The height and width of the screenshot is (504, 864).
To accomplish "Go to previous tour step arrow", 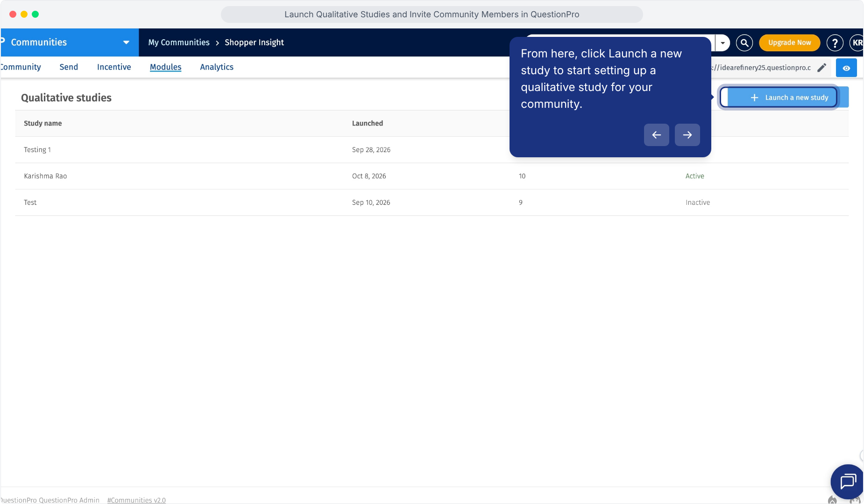I will [x=656, y=135].
